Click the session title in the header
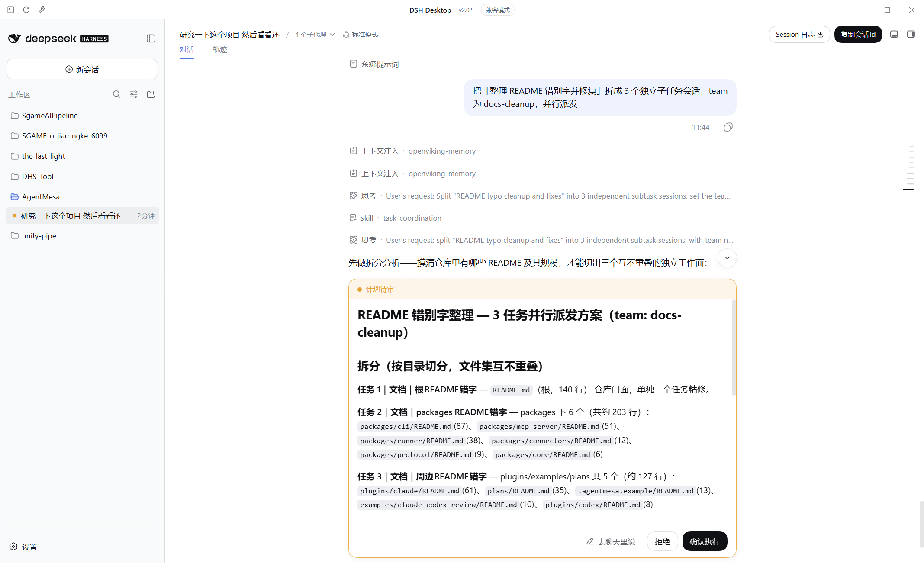The image size is (924, 563). (229, 35)
